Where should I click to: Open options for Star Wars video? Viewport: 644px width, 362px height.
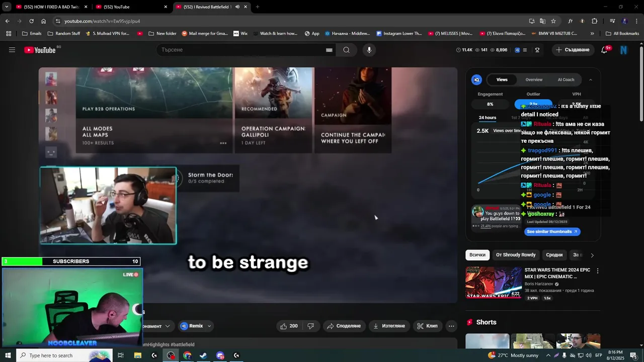pos(598,271)
